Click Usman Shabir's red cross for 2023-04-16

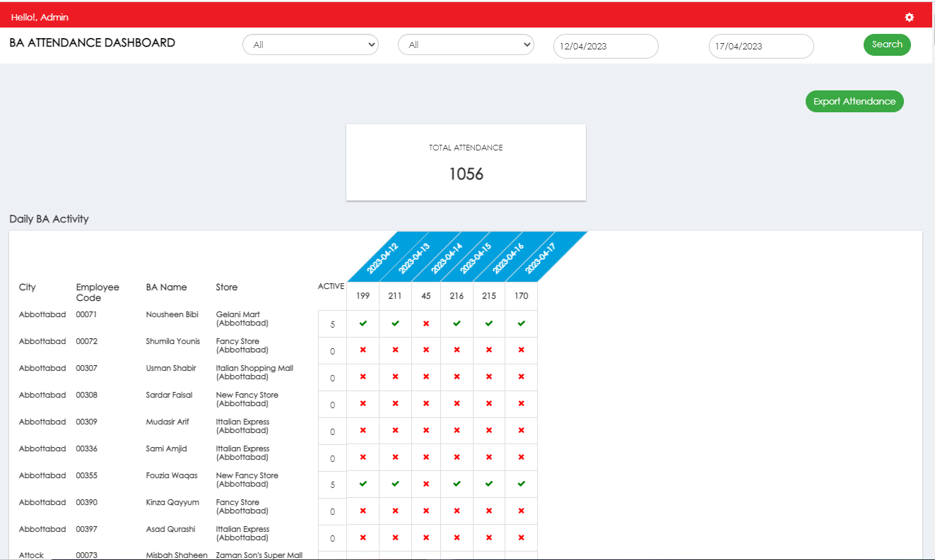click(x=489, y=377)
